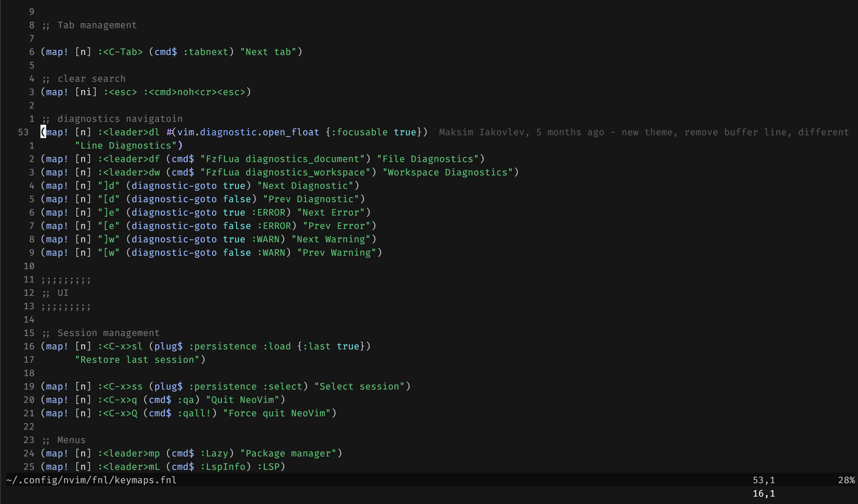
Task: Click the ':<C-x>q' key binding
Action: click(x=117, y=399)
